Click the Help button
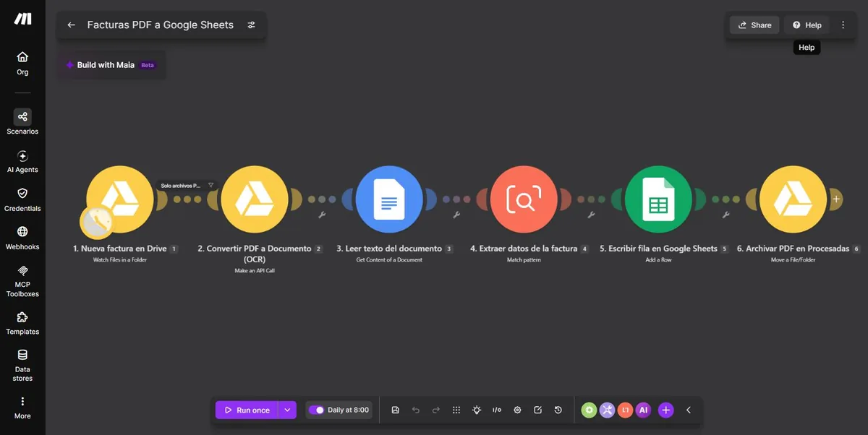Viewport: 868px width, 435px height. pyautogui.click(x=807, y=25)
